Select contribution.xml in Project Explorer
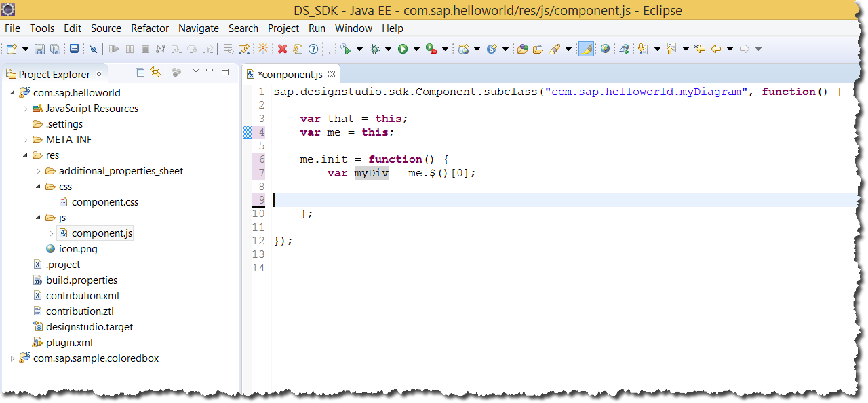 coord(82,296)
